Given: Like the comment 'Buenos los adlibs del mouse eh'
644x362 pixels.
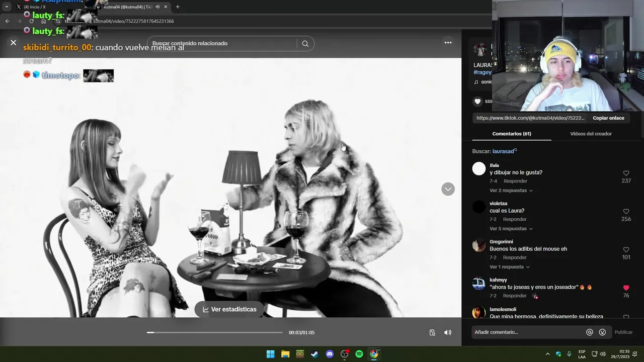Looking at the screenshot, I should click(626, 250).
